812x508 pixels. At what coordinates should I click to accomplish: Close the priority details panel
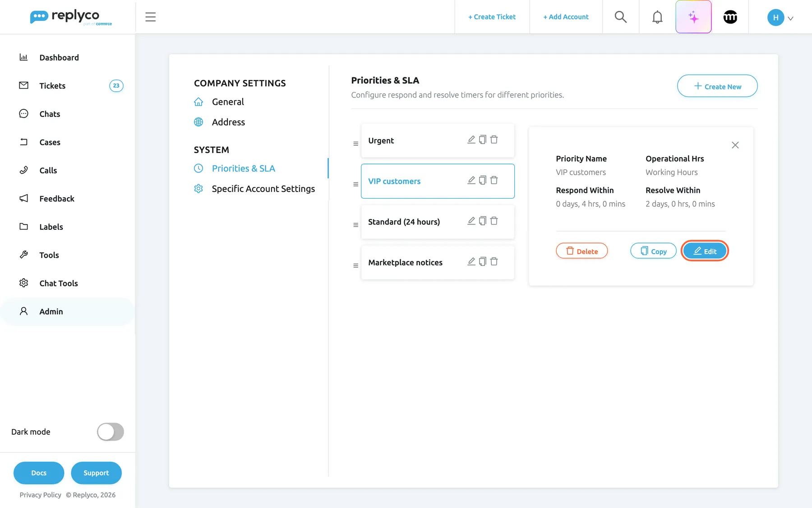tap(735, 145)
